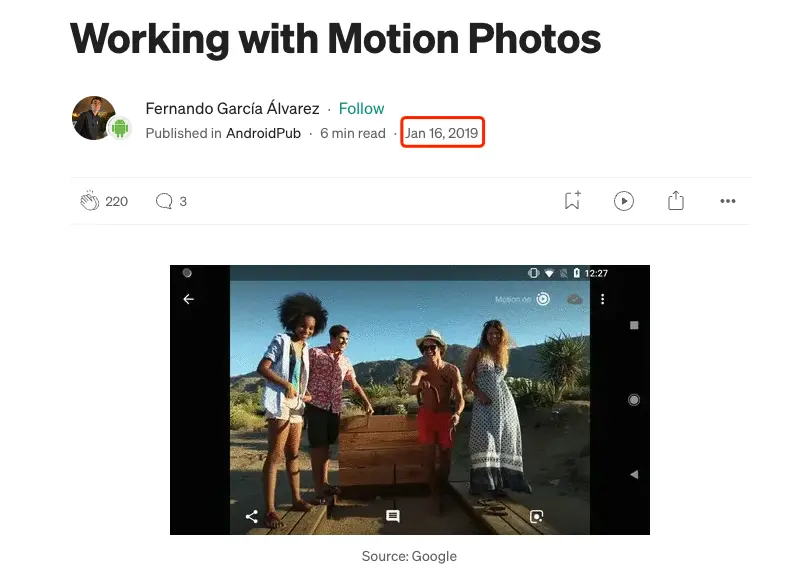Click the comment icon below the photo
Screen dimensions: 806x583
pyautogui.click(x=393, y=516)
